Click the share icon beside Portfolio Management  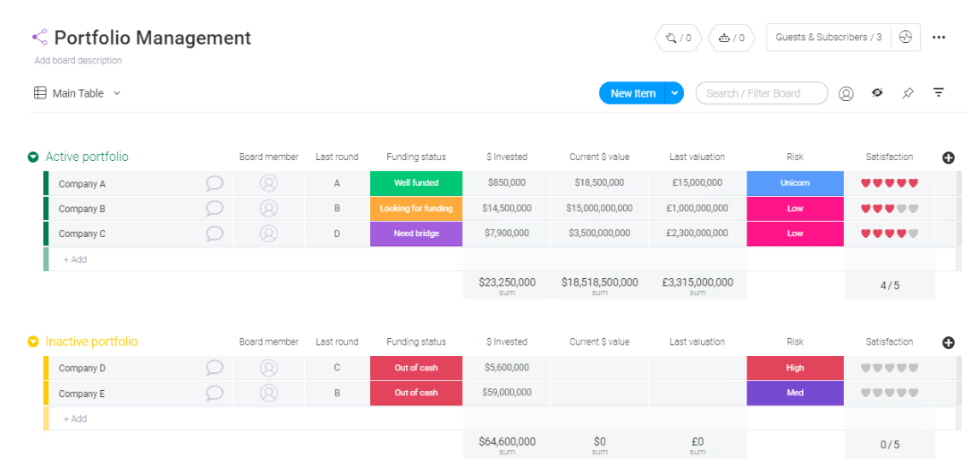(39, 38)
